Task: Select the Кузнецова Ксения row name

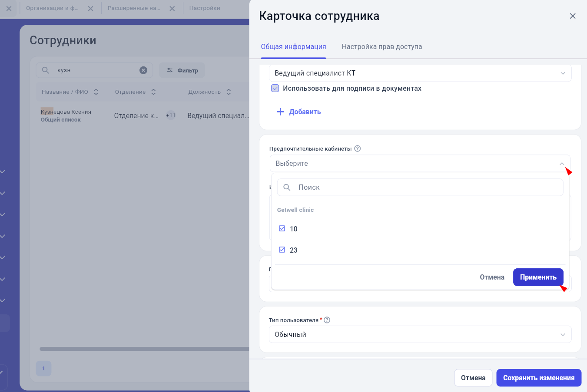Action: click(x=66, y=112)
